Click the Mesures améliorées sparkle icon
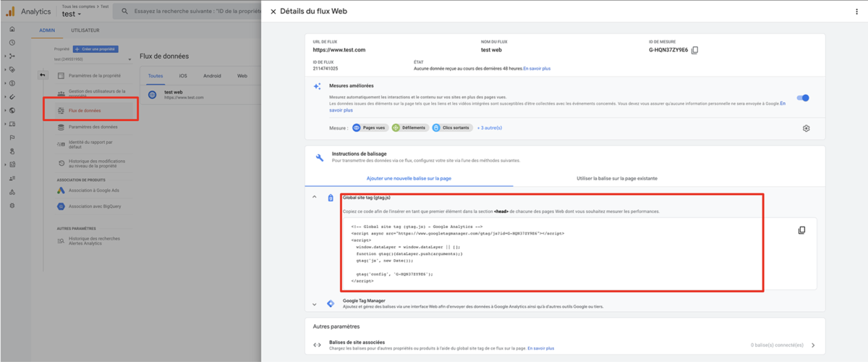 [x=317, y=86]
